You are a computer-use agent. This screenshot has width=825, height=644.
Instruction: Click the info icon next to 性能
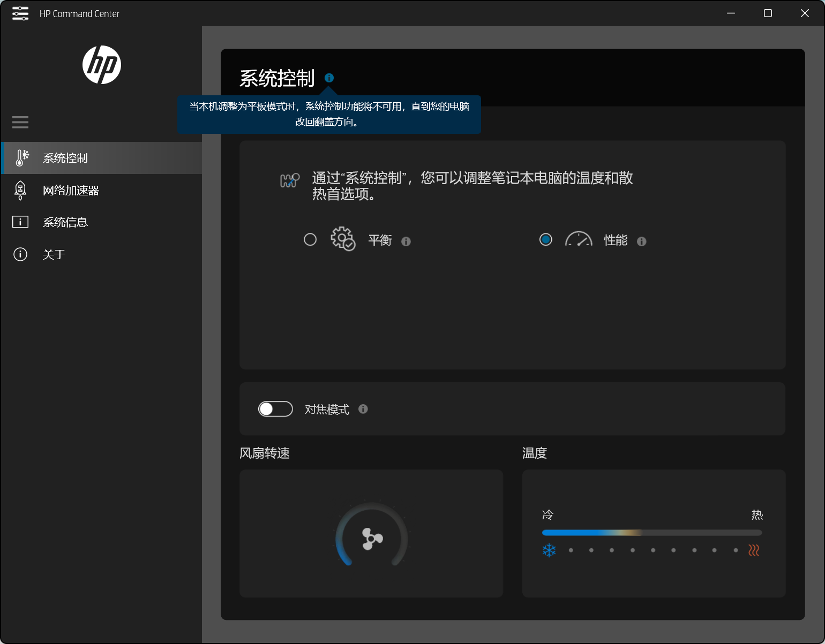pyautogui.click(x=641, y=241)
